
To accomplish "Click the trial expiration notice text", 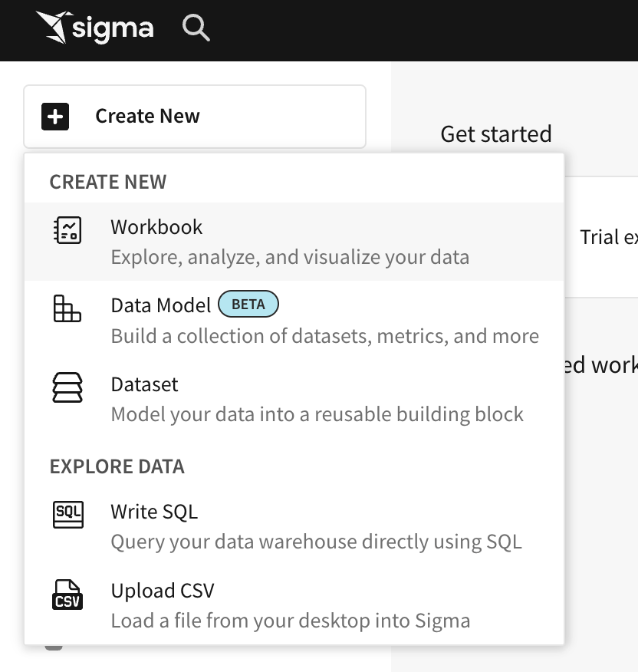I will click(x=610, y=237).
